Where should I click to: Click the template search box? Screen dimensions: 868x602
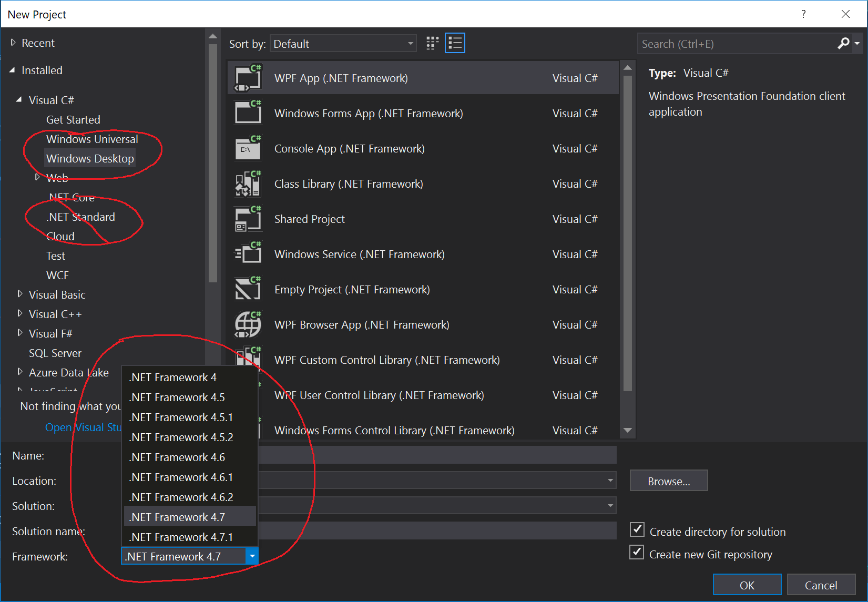[x=736, y=44]
